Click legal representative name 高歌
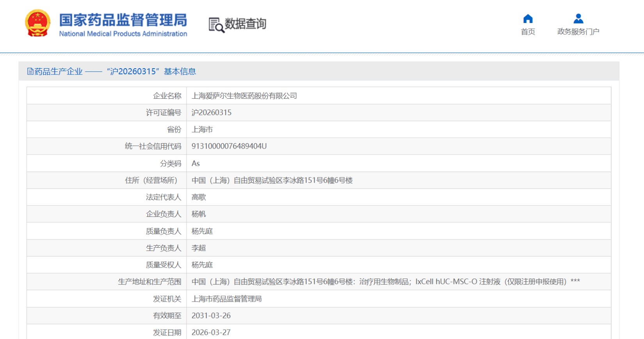The width and height of the screenshot is (644, 339). [199, 197]
